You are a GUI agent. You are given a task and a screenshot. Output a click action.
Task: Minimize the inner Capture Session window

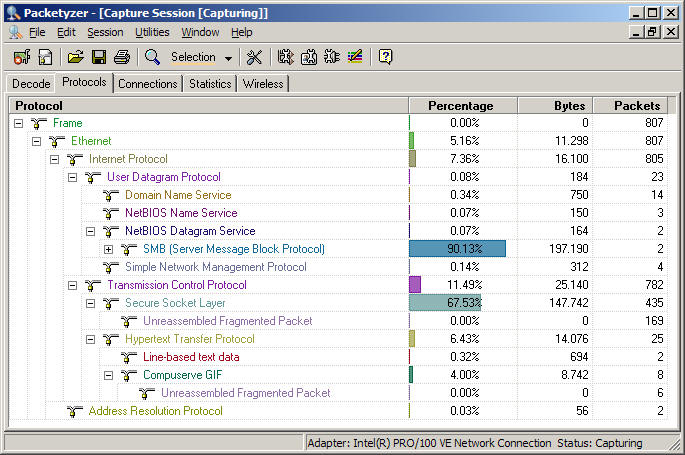pos(637,32)
